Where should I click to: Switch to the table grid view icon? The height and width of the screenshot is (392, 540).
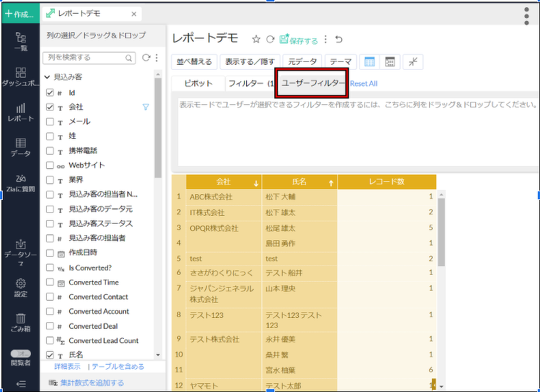368,62
